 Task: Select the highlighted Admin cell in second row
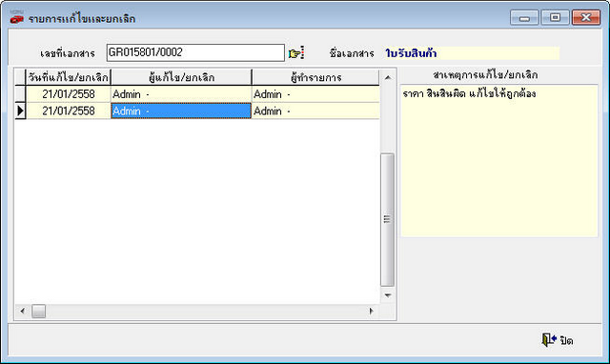181,111
